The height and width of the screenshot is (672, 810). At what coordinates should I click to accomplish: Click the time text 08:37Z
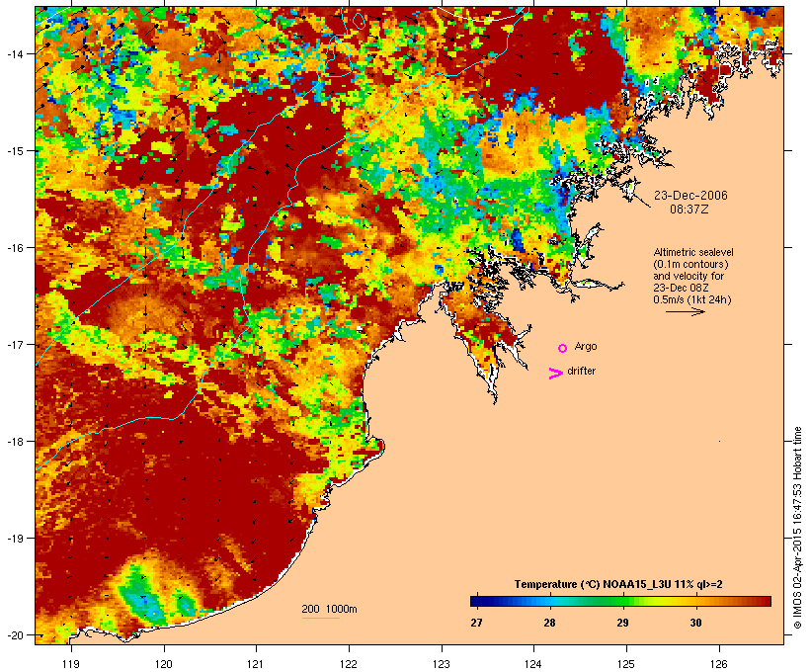point(689,210)
